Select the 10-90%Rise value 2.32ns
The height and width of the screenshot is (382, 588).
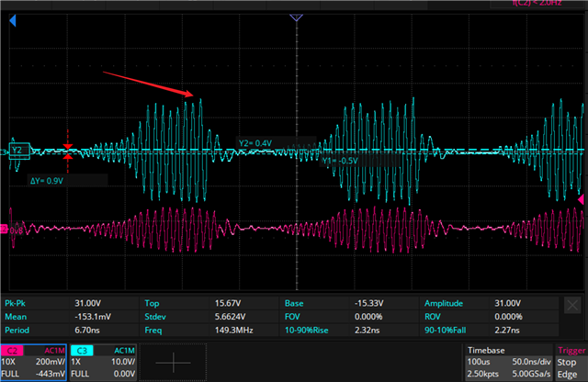[x=367, y=331]
